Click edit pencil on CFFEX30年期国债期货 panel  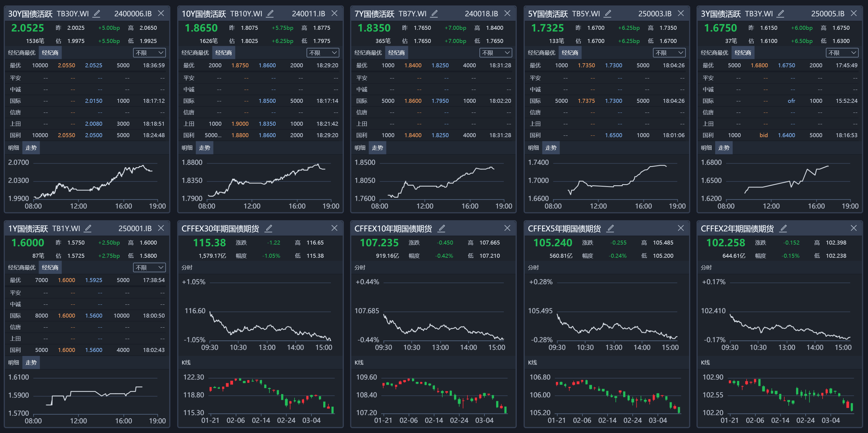tap(269, 229)
